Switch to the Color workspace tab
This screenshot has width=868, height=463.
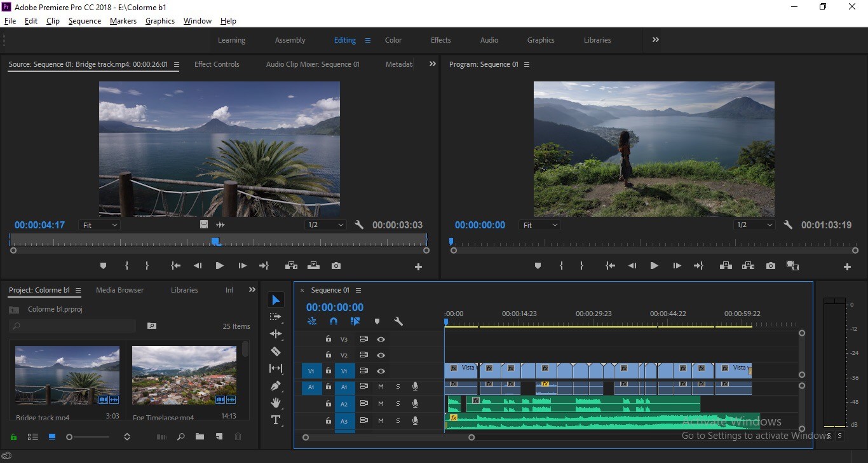point(393,40)
